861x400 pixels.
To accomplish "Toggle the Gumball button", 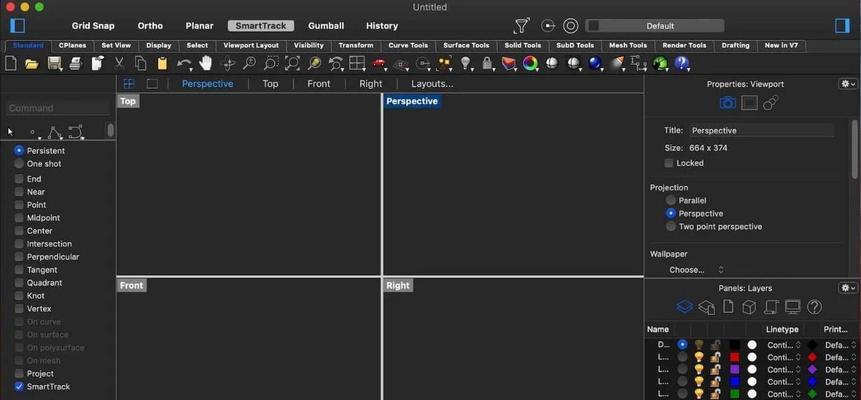I will coord(326,26).
